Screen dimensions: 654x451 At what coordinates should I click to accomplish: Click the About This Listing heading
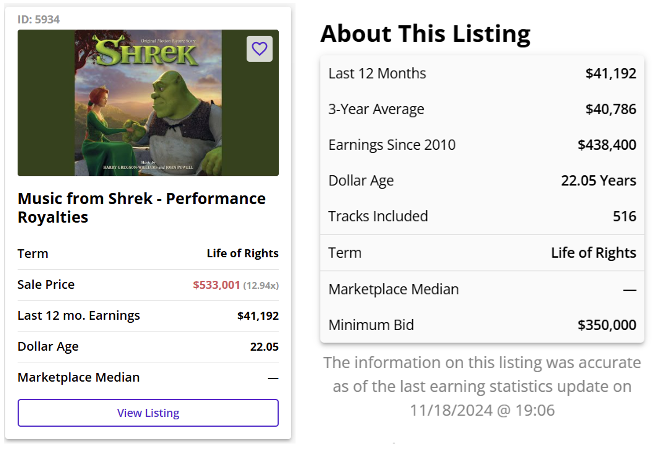pos(425,34)
